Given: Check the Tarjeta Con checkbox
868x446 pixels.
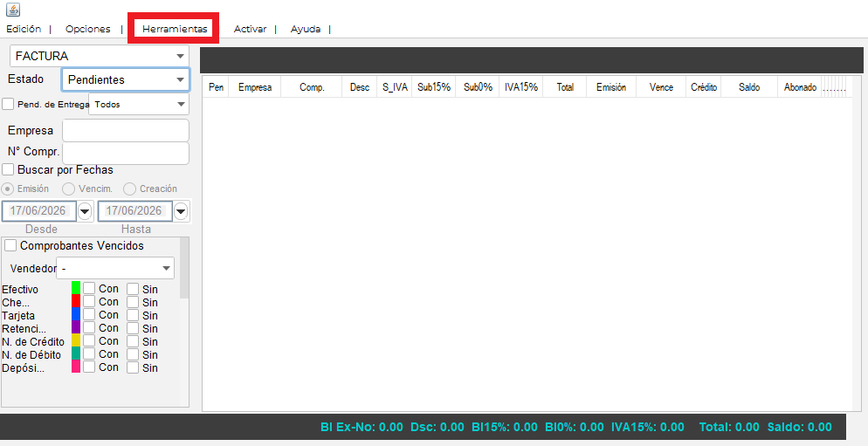Looking at the screenshot, I should pos(89,315).
